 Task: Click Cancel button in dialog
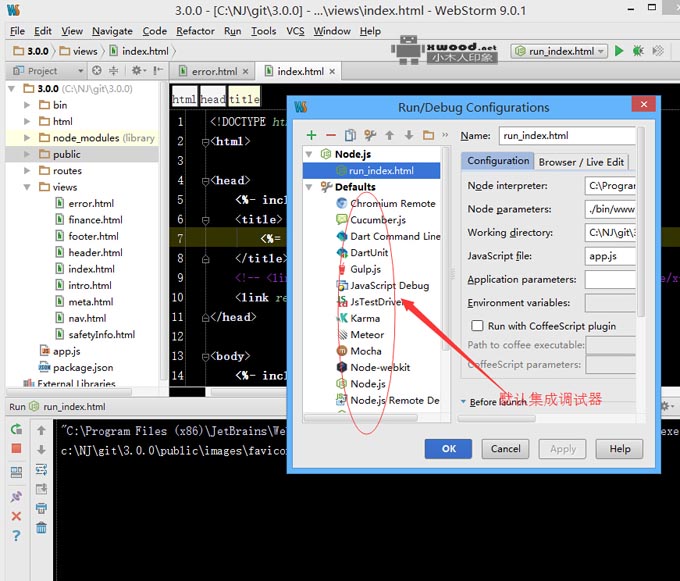(505, 449)
